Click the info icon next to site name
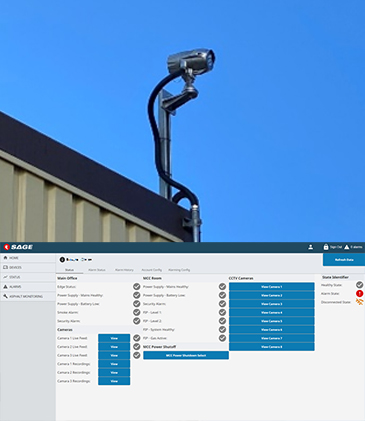365x421 pixels. [62, 259]
